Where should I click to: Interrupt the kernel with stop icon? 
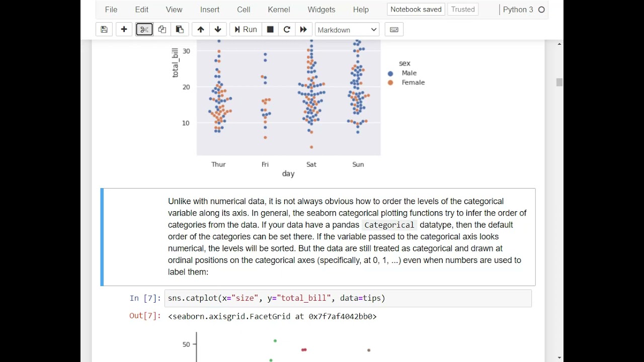pyautogui.click(x=270, y=30)
